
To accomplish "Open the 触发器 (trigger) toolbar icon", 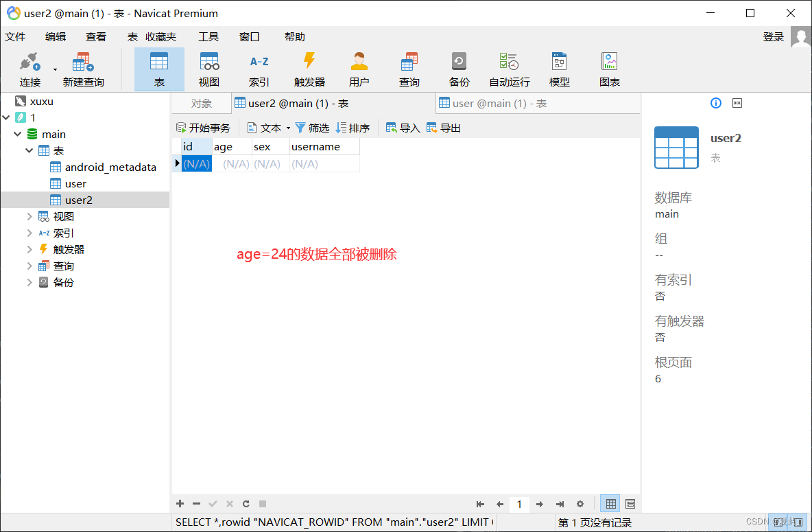I will point(308,68).
